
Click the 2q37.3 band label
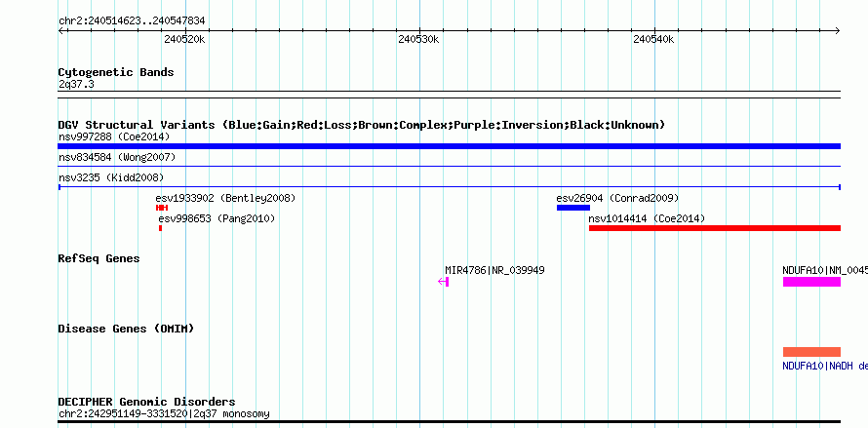pos(76,85)
